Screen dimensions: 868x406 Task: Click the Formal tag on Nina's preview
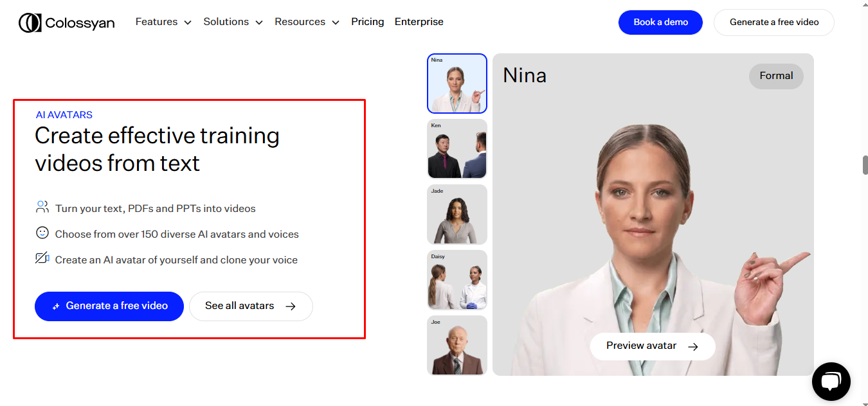(776, 76)
